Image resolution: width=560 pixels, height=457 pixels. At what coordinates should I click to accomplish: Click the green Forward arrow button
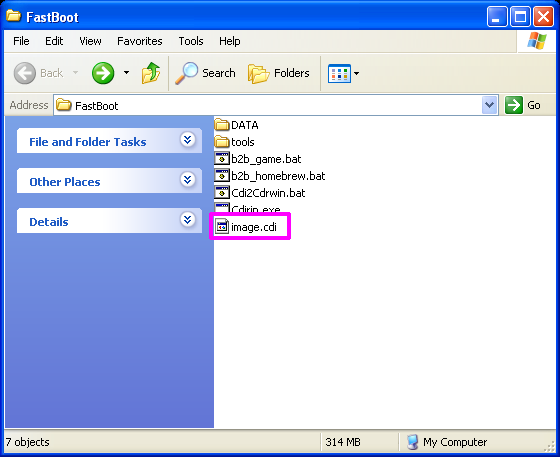[x=103, y=73]
